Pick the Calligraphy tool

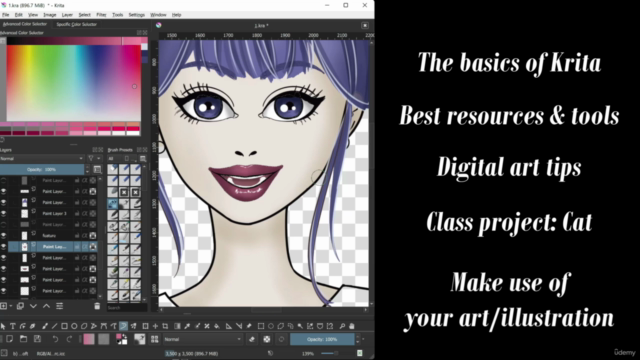pyautogui.click(x=33, y=326)
